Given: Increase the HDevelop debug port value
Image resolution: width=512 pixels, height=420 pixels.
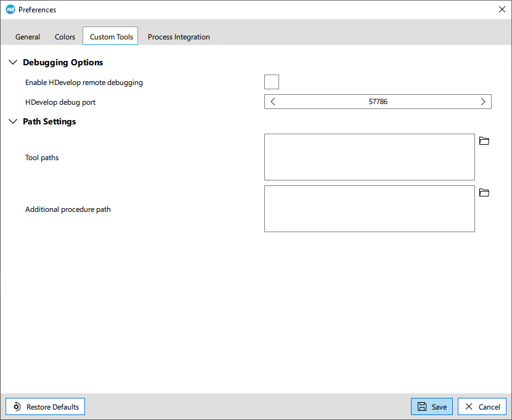Looking at the screenshot, I should (x=482, y=102).
